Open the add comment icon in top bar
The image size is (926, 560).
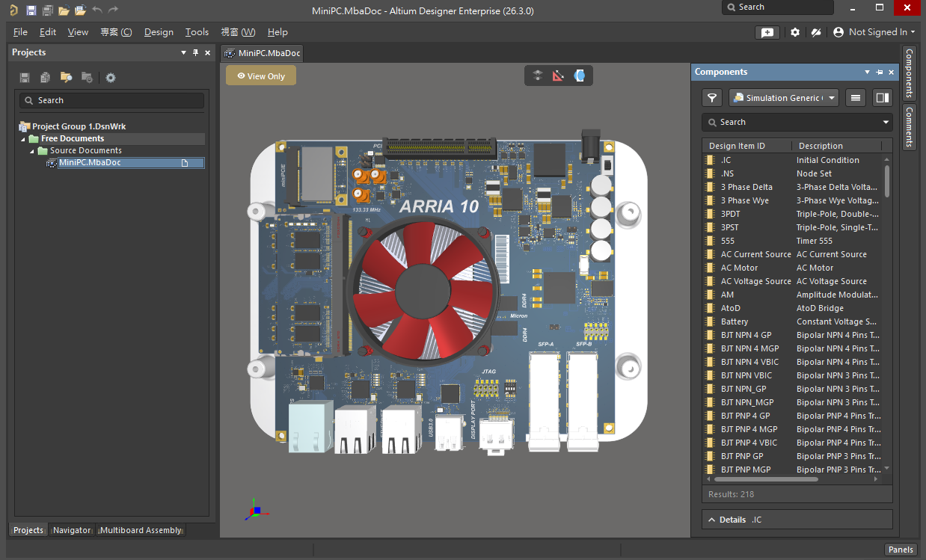(x=767, y=32)
